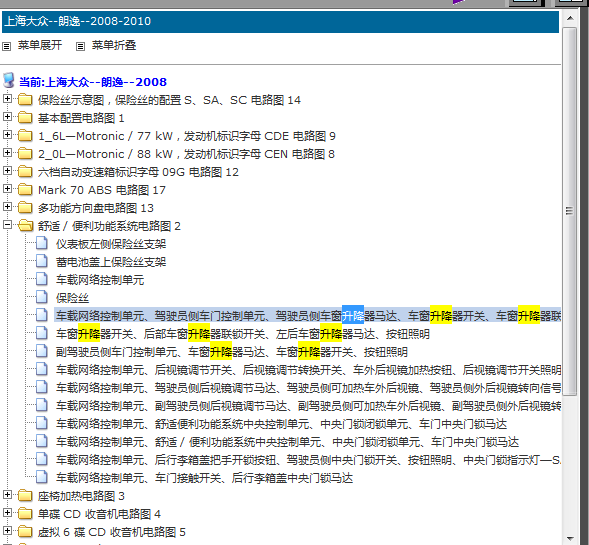
Task: Click the 菜单折叠 link
Action: pos(114,45)
